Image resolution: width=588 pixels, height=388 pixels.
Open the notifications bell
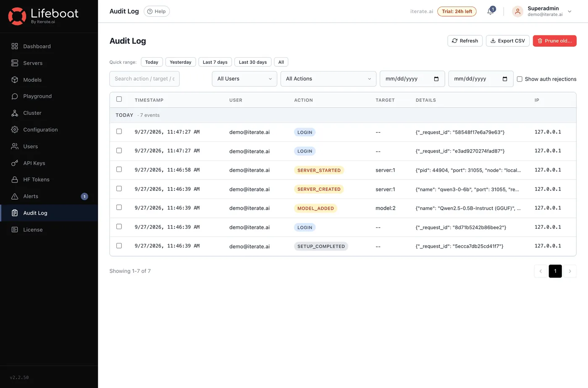[x=490, y=11]
